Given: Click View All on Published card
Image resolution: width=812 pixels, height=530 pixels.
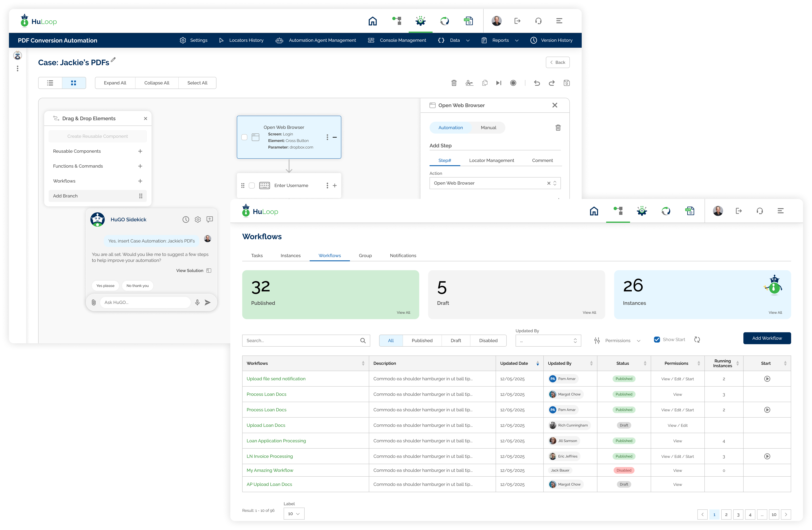Looking at the screenshot, I should (403, 313).
